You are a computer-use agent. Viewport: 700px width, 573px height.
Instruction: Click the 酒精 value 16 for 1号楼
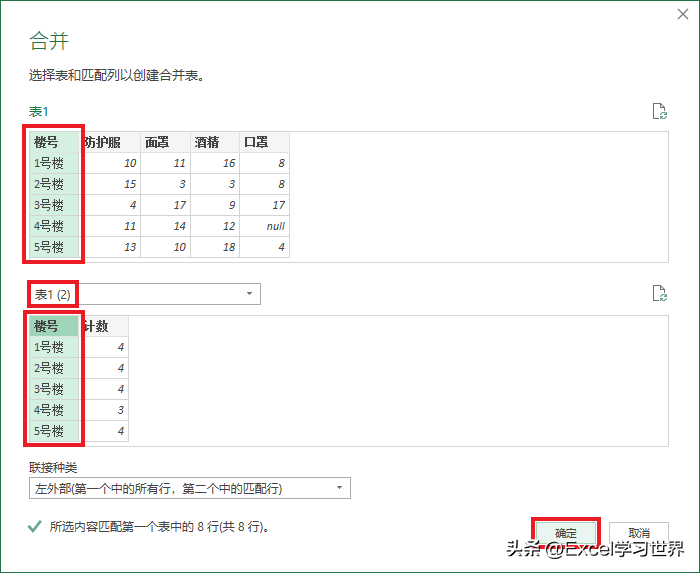[x=215, y=163]
